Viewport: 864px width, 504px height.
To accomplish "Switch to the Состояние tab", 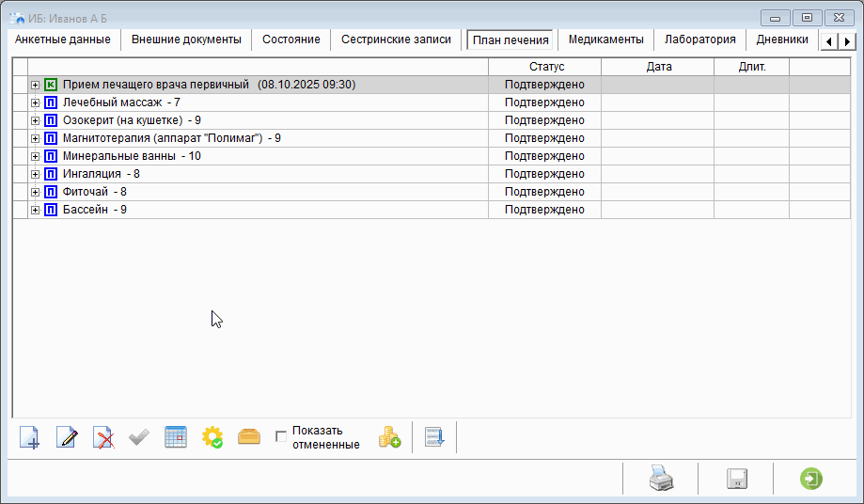I will tap(291, 39).
